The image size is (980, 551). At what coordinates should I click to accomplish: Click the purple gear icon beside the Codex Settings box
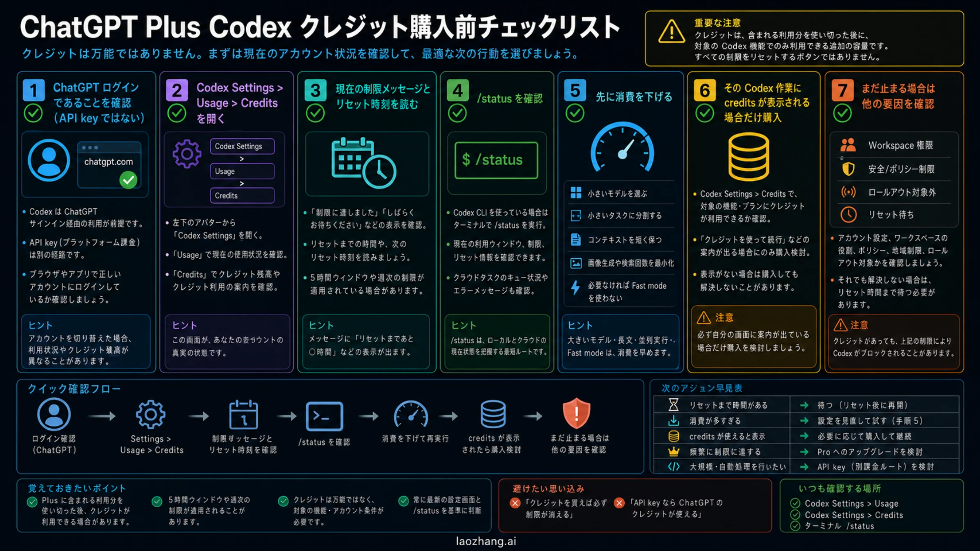pos(187,154)
